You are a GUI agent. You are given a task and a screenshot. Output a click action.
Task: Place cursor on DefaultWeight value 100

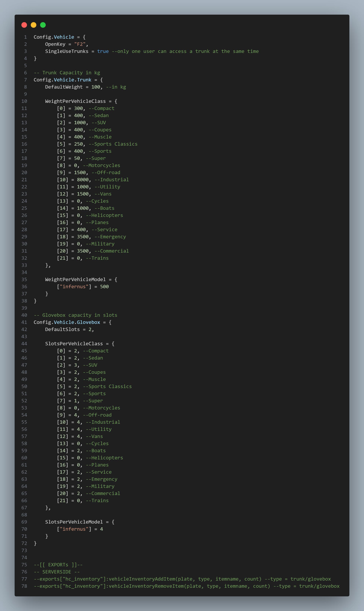(96, 87)
